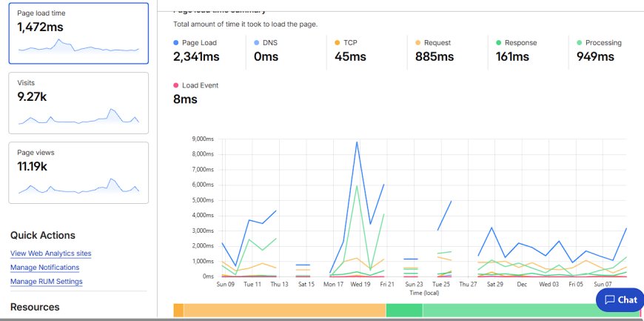Toggle the TCP series legend
The height and width of the screenshot is (321, 644).
click(x=346, y=43)
